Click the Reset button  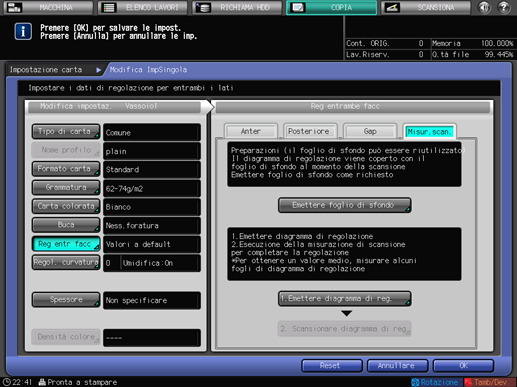332,366
